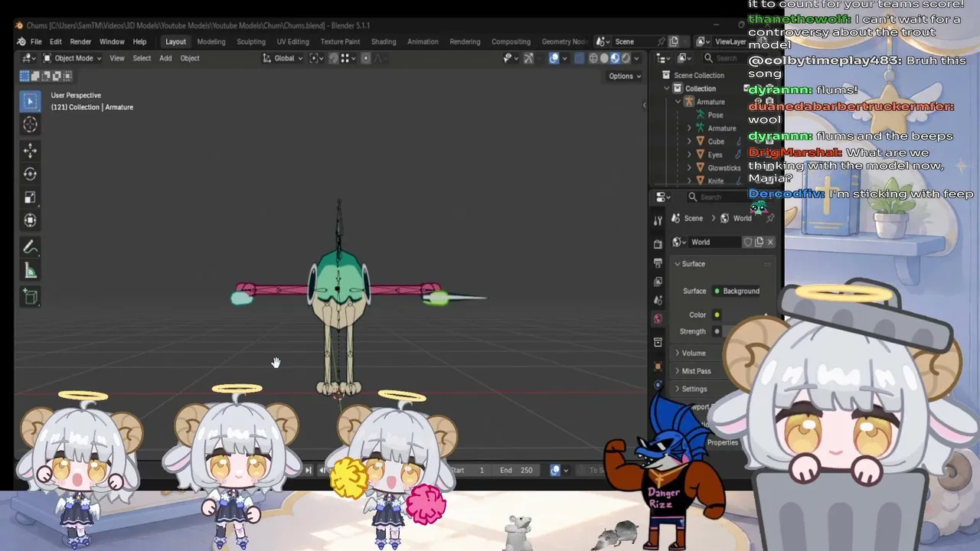
Task: Open the Global orientation dropdown
Action: (x=283, y=58)
